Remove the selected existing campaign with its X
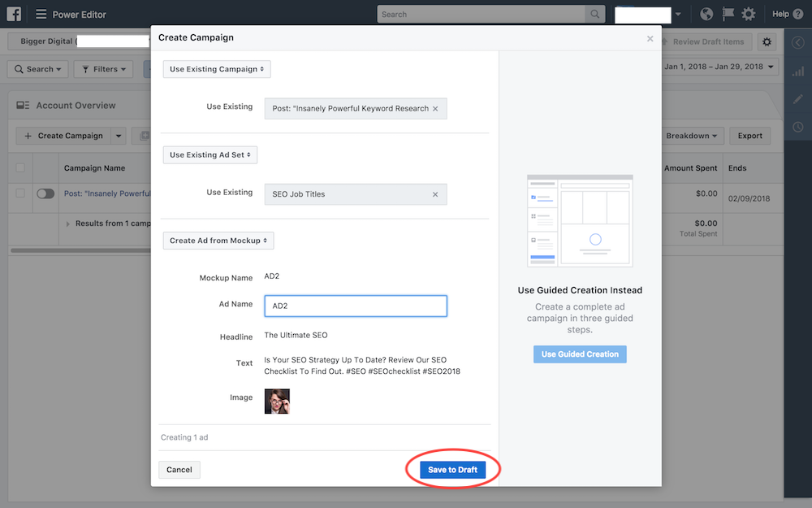Viewport: 812px width, 508px height. (x=435, y=108)
